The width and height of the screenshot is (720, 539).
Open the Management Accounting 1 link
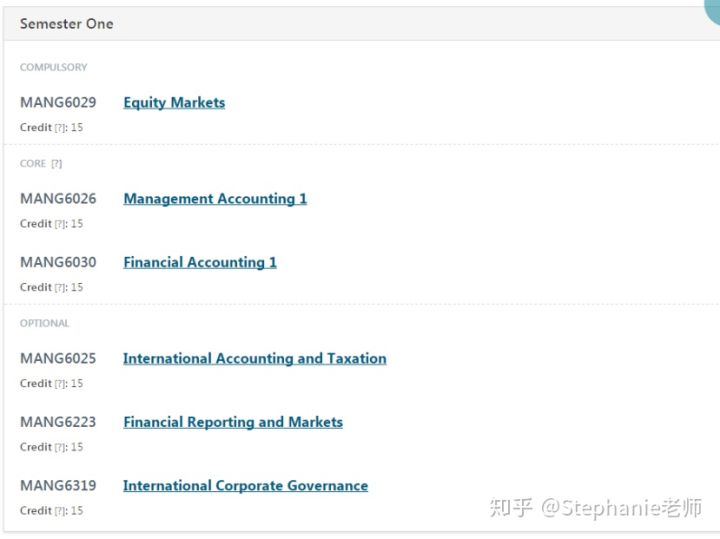click(x=215, y=199)
